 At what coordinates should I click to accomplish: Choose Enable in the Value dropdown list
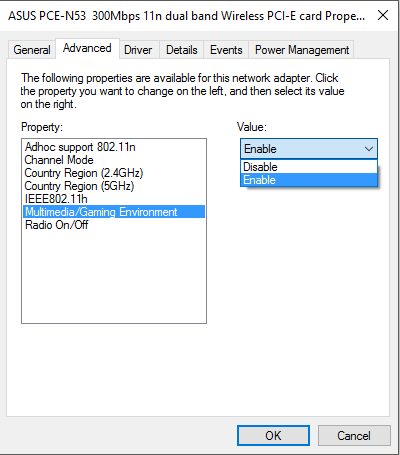pyautogui.click(x=309, y=180)
